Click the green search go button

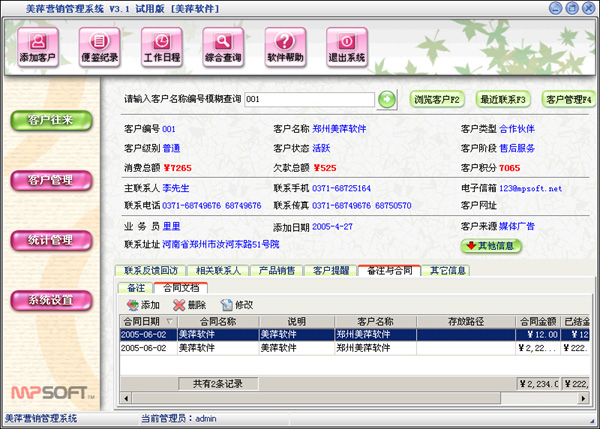[387, 99]
